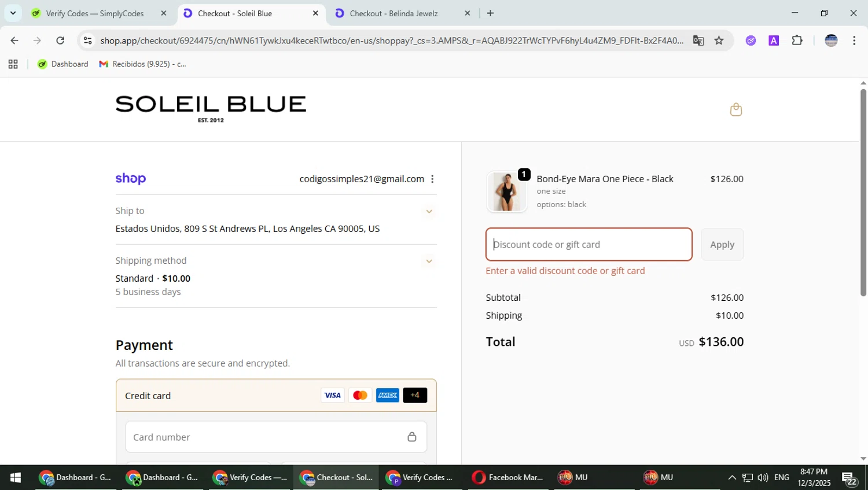
Task: Open the Recibidos Gmail bookmark
Action: coord(143,64)
